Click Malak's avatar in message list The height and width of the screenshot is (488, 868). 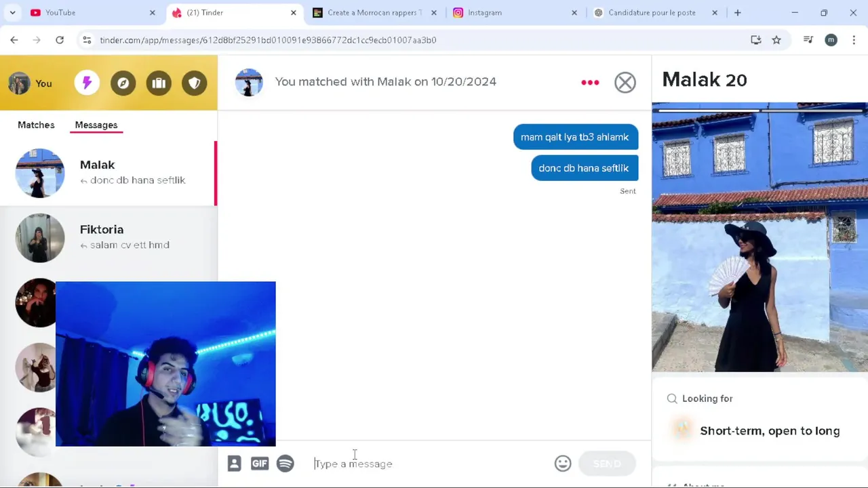[40, 173]
